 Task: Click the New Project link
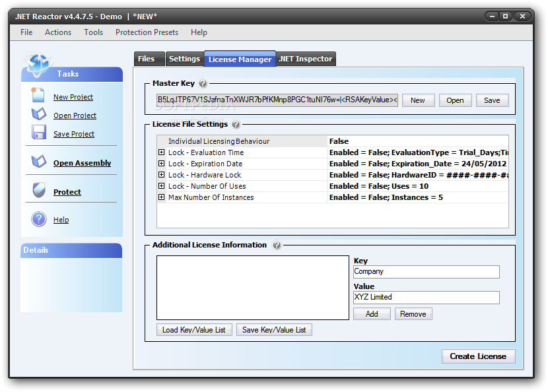click(x=73, y=97)
